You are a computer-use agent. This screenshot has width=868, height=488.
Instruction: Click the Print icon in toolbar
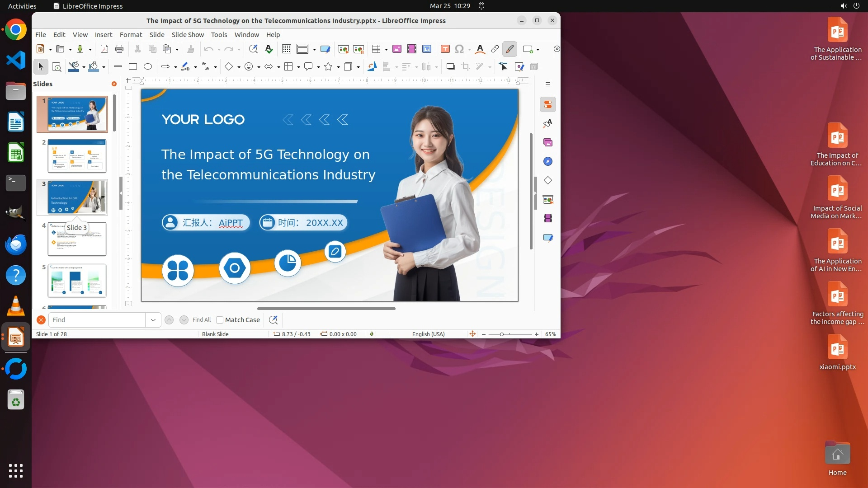[x=119, y=49]
